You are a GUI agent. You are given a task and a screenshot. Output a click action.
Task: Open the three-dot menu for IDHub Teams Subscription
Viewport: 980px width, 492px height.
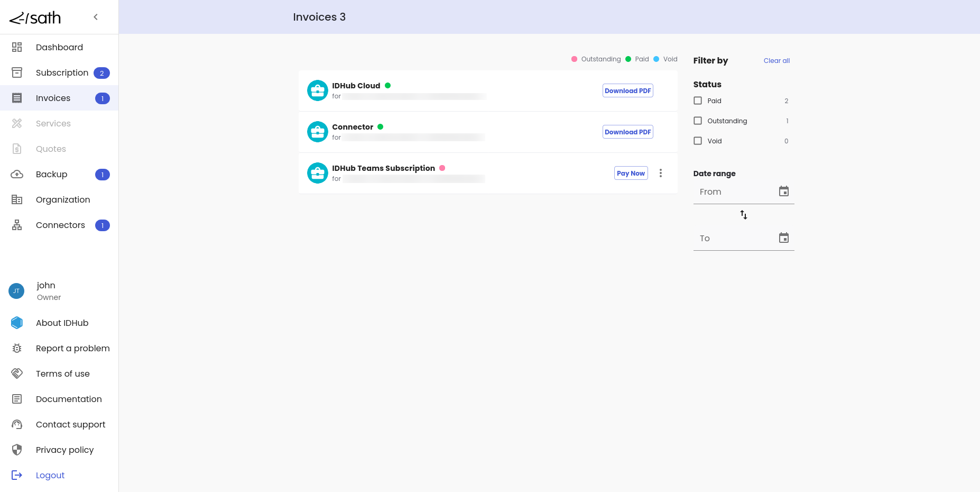(660, 173)
